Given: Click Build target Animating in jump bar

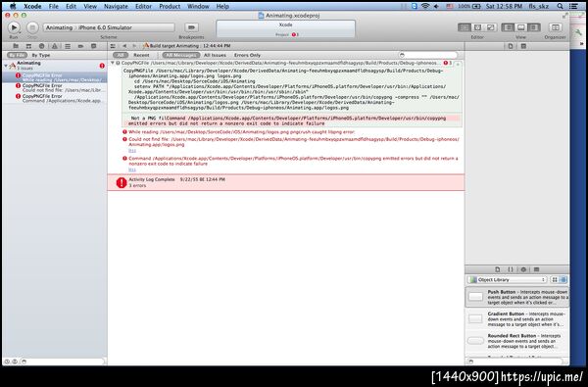Looking at the screenshot, I should pos(187,46).
